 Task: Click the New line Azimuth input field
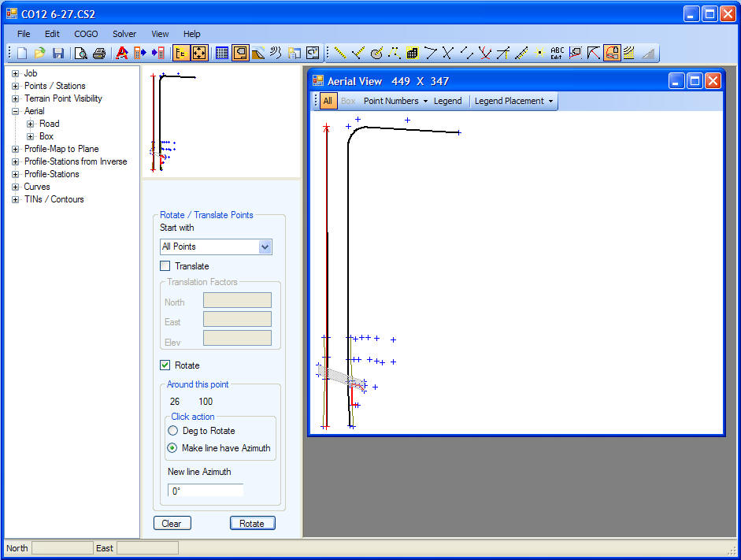pyautogui.click(x=206, y=491)
